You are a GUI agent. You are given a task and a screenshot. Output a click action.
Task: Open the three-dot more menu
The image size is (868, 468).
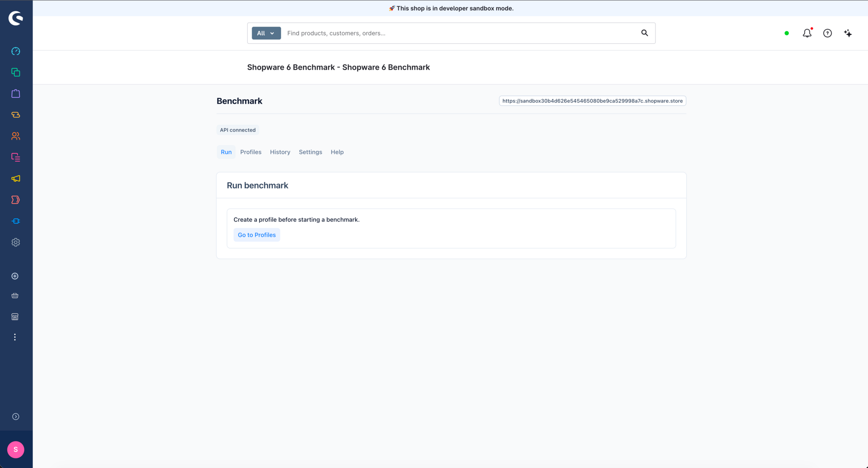point(15,337)
